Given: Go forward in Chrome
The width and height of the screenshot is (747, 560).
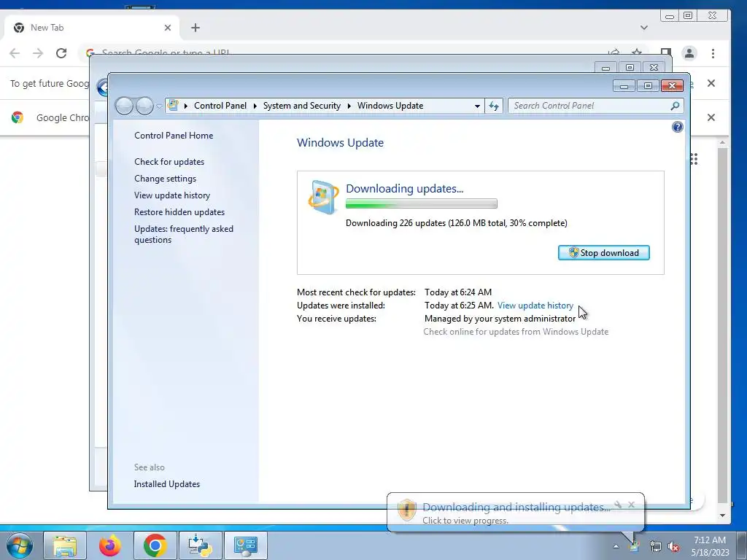Looking at the screenshot, I should 38,53.
